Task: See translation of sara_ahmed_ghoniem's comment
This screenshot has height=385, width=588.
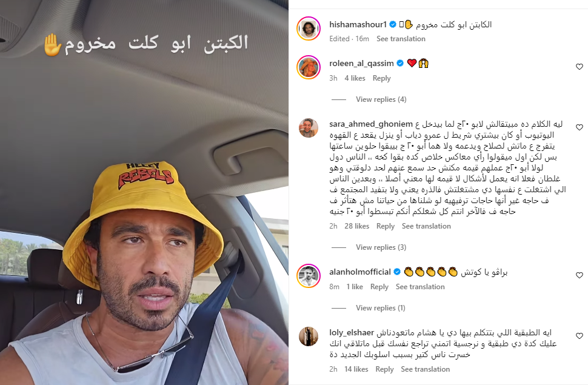Action: (x=426, y=226)
